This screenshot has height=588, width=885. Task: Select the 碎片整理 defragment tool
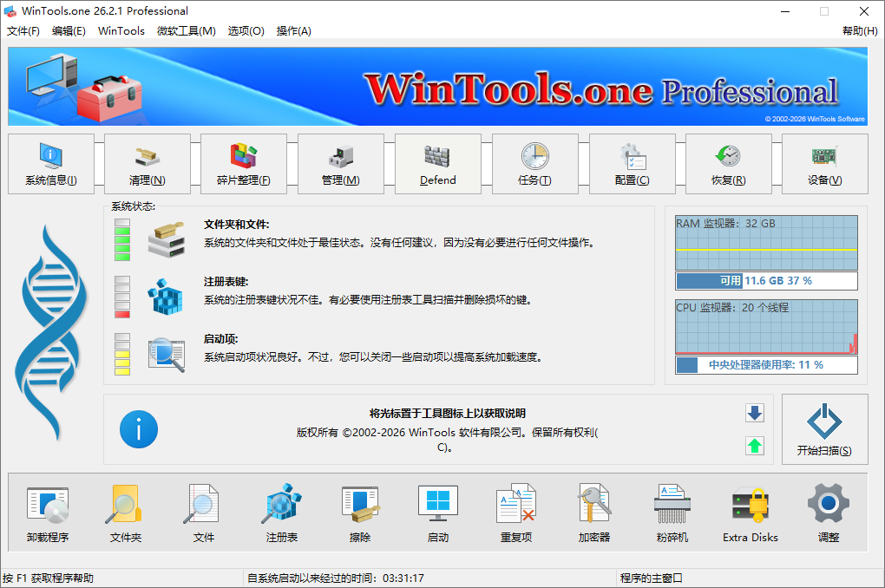tap(244, 164)
